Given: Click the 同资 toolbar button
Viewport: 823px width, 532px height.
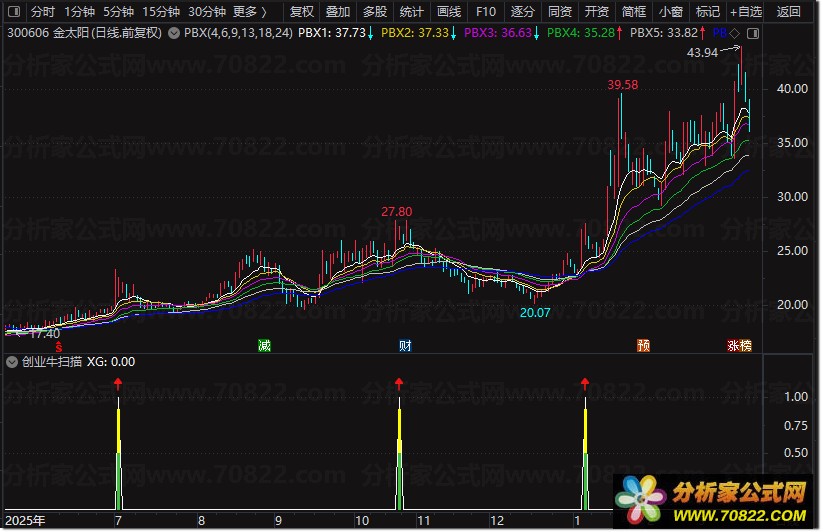Looking at the screenshot, I should click(560, 12).
